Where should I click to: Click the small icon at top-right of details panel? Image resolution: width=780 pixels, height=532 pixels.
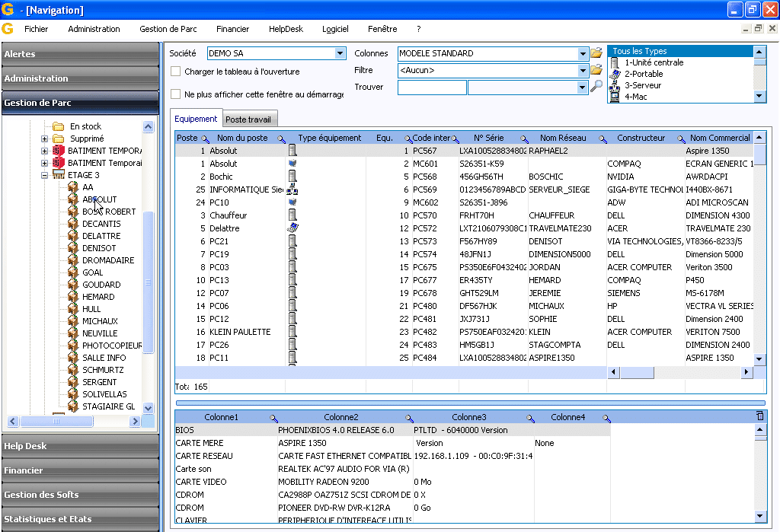pos(759,416)
